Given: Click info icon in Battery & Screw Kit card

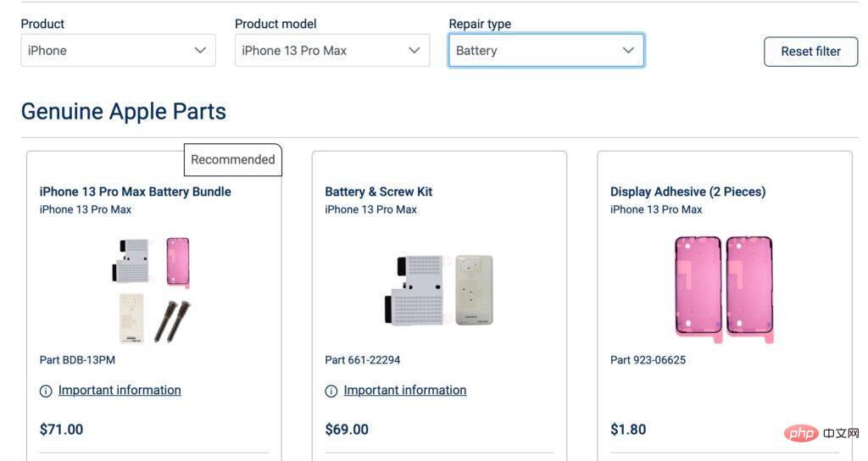Looking at the screenshot, I should point(331,392).
